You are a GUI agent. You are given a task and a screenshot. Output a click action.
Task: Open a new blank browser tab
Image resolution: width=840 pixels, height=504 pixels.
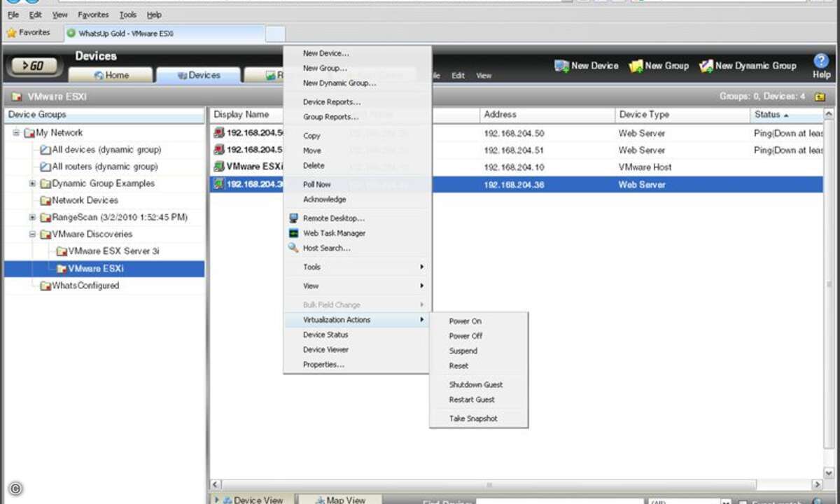275,33
